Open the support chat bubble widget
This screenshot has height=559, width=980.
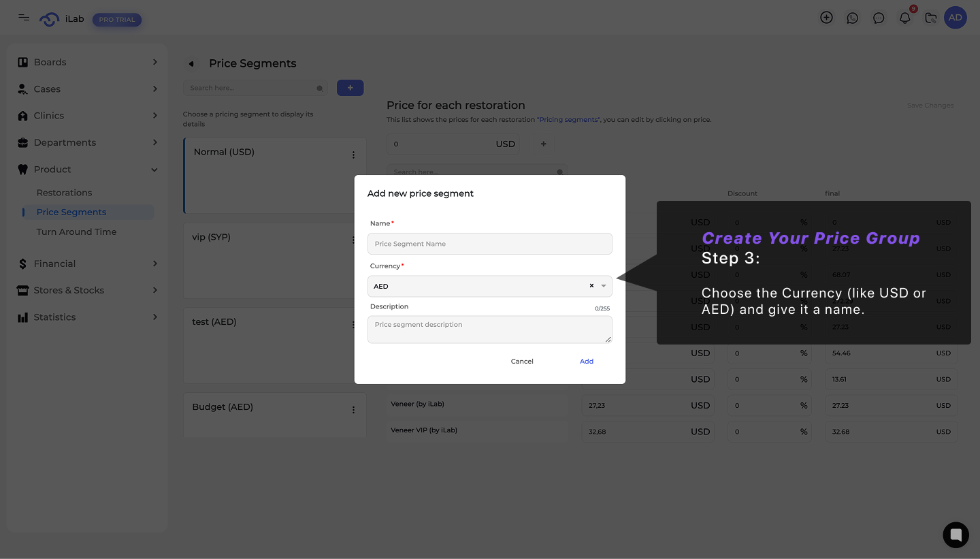pos(955,534)
